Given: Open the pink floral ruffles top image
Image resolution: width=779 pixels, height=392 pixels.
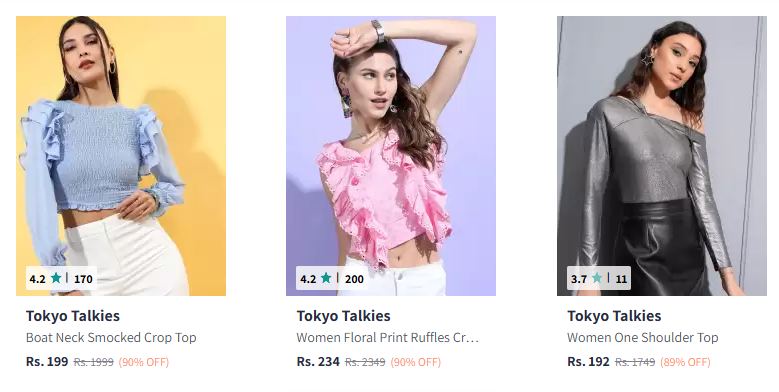Looking at the screenshot, I should (391, 156).
